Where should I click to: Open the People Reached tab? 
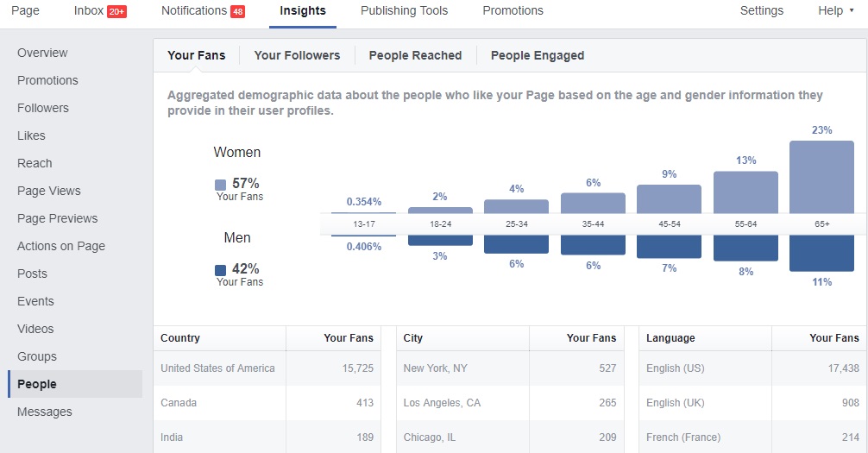415,55
